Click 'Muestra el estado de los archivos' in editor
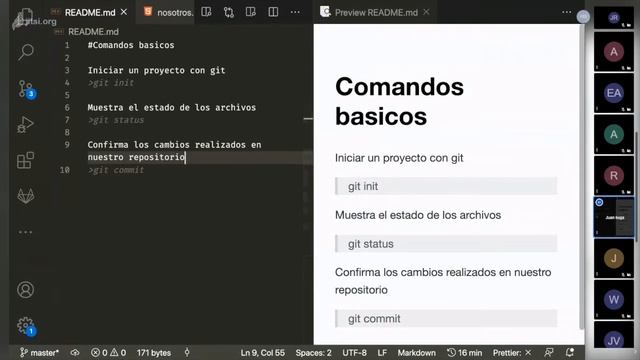This screenshot has width=640, height=360. [x=171, y=107]
